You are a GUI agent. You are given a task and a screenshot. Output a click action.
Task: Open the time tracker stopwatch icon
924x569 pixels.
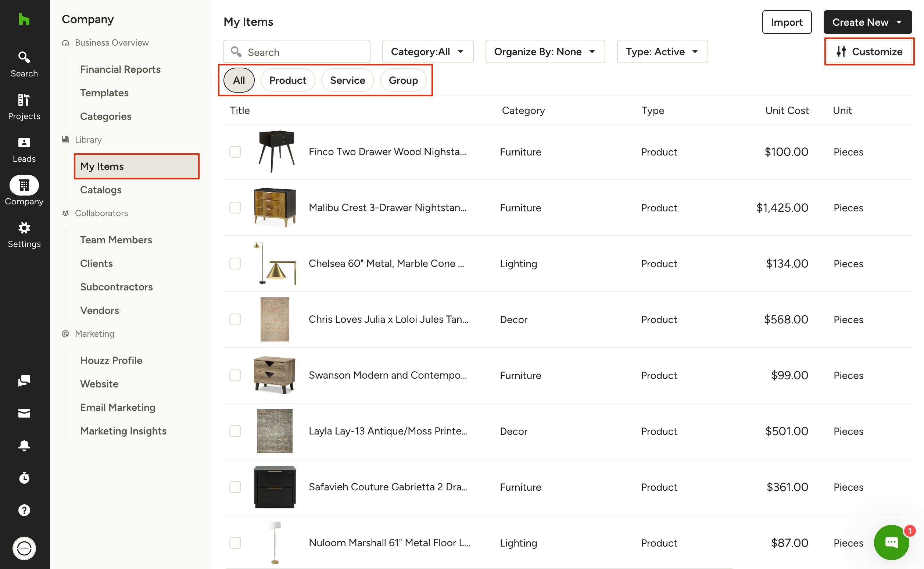pos(24,477)
